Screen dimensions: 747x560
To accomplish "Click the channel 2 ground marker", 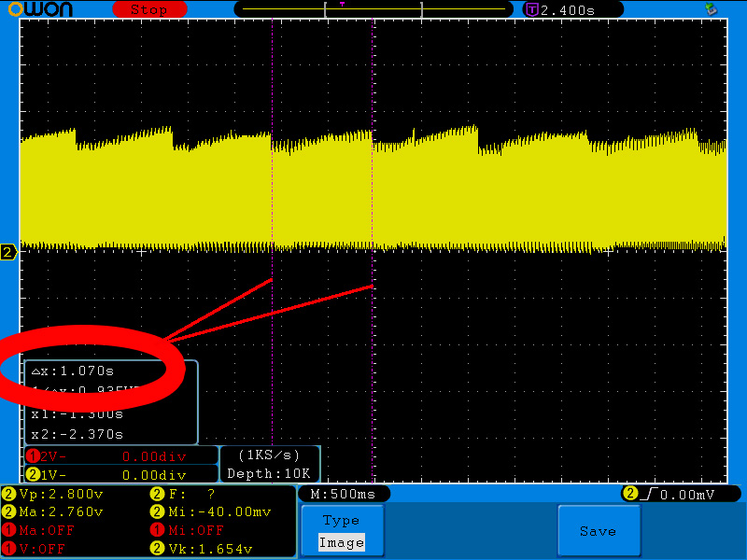I will 8,253.
